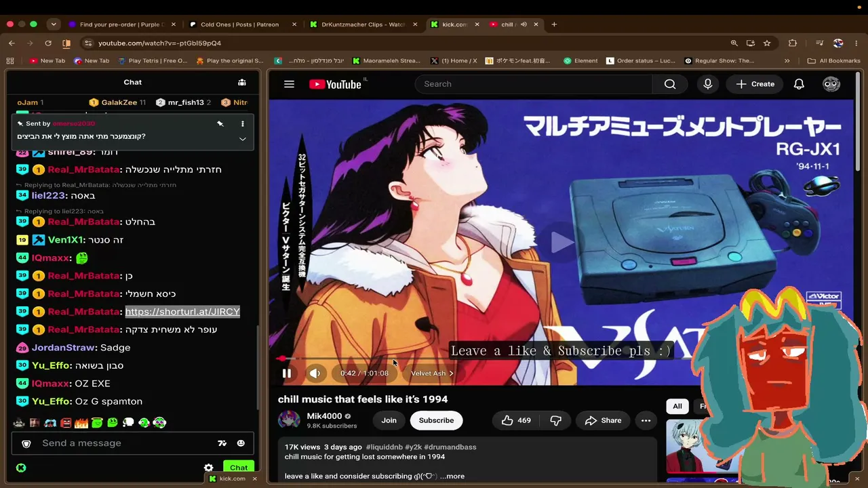Insert the fire emote from quick emotes
Screen dimensions: 868x488
[x=81, y=422]
